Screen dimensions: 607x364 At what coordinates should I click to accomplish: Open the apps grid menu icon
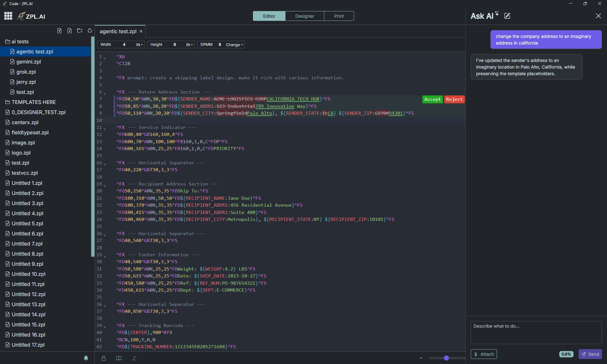(8, 16)
